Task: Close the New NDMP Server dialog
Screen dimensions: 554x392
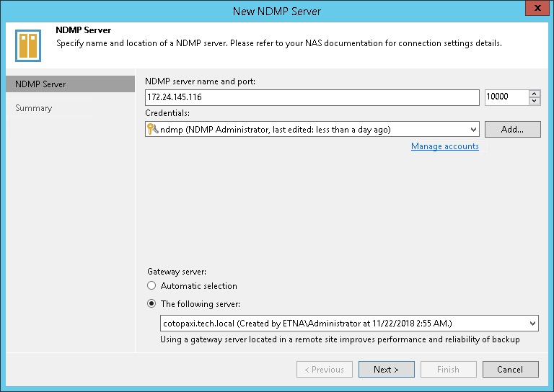Action: pos(537,9)
